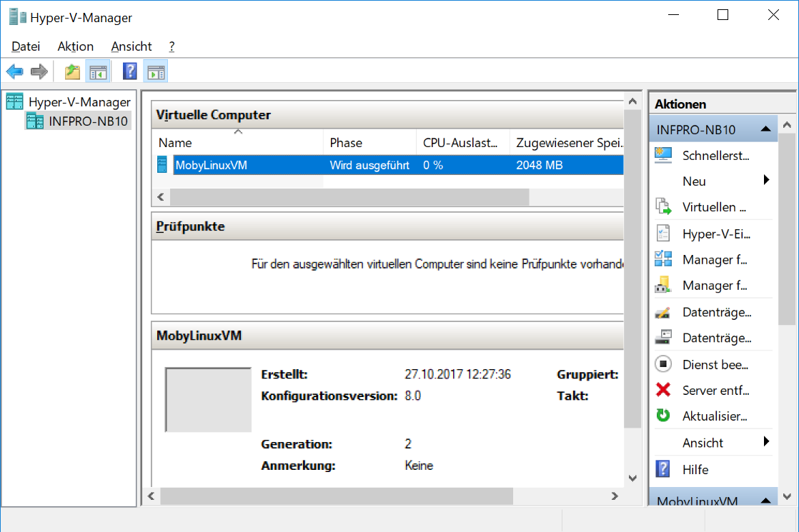The image size is (799, 532).
Task: Click the Hyper-V-Ei... settings icon
Action: (663, 234)
